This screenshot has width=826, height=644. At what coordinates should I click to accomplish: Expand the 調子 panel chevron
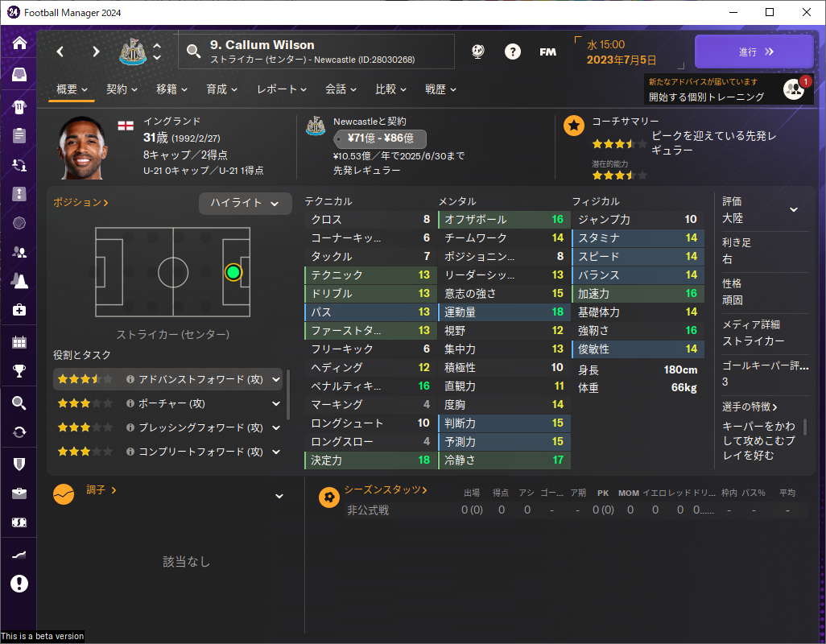(279, 496)
